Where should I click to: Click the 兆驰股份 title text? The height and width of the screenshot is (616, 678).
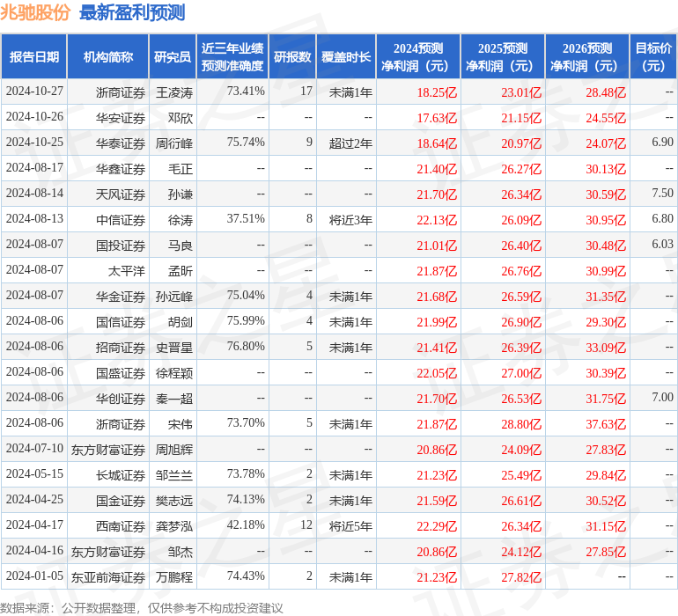pos(35,12)
